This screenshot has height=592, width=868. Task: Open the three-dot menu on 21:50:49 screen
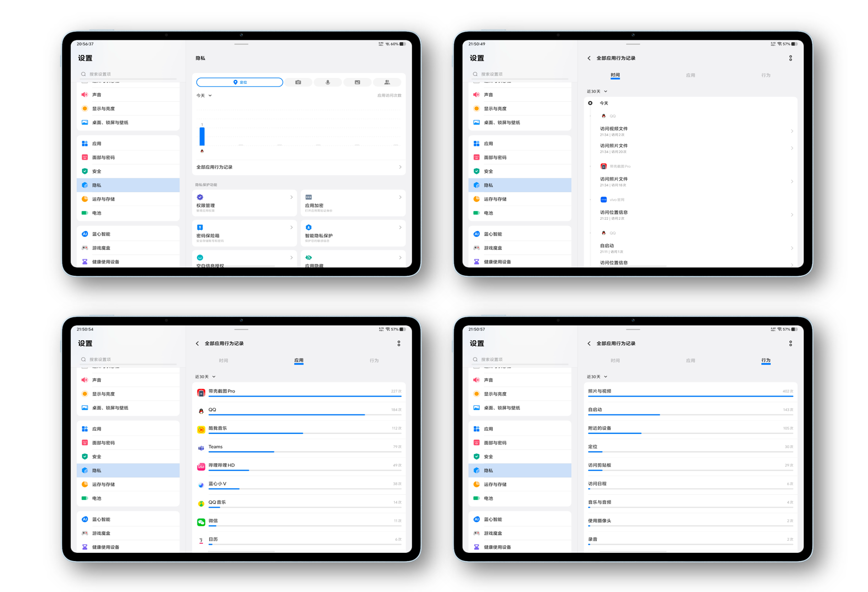coord(791,58)
